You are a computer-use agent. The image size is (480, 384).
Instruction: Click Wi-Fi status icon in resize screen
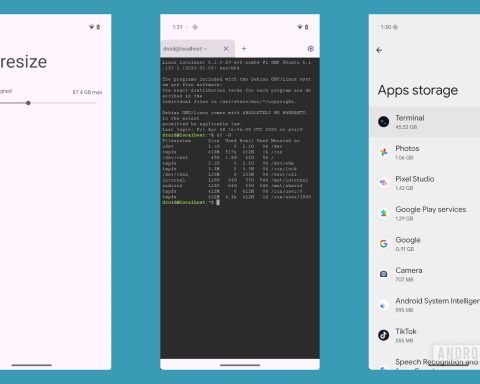click(92, 27)
